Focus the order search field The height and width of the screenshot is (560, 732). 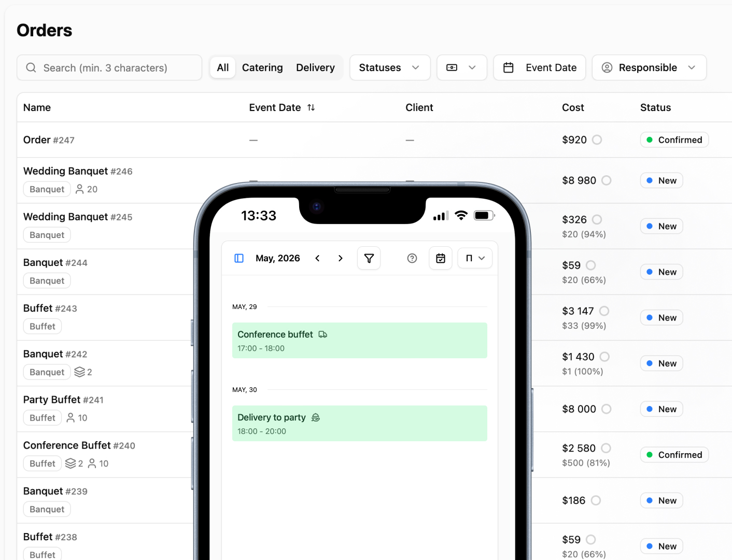pos(109,68)
